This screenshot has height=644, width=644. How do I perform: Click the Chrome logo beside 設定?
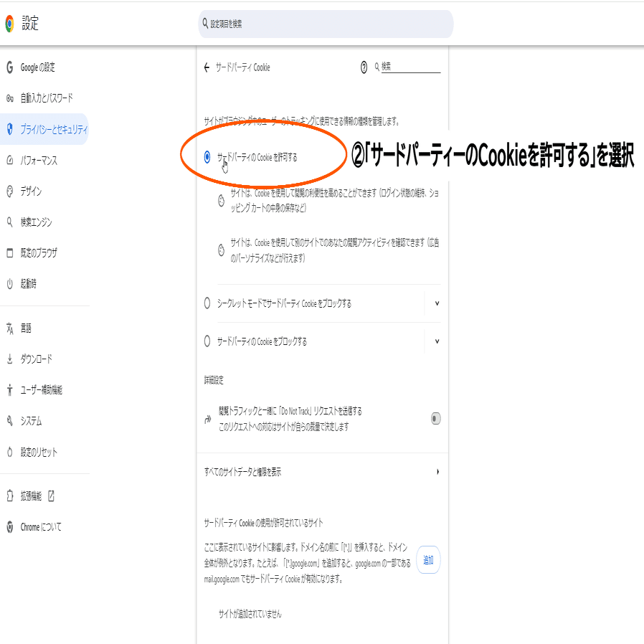tap(10, 24)
